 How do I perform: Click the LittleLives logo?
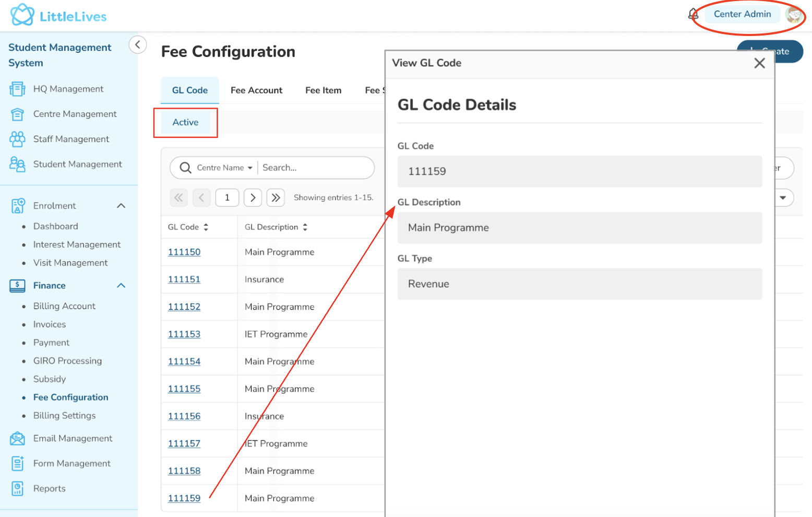[x=58, y=15]
